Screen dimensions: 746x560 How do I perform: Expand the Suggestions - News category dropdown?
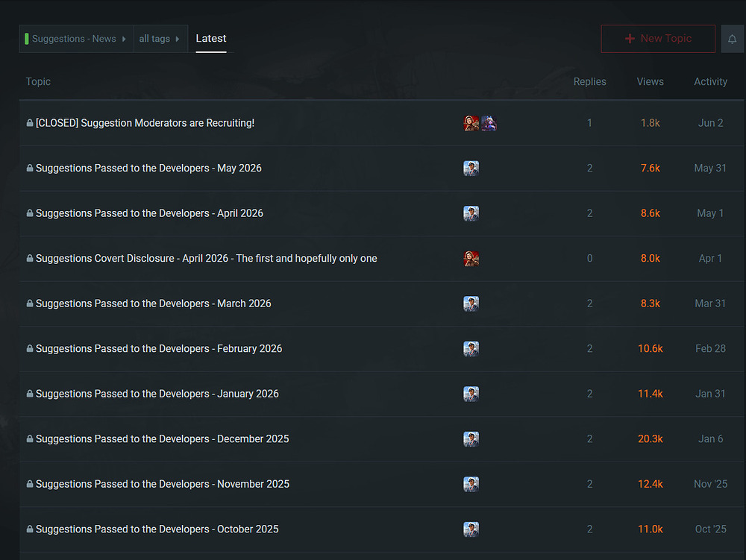[76, 39]
